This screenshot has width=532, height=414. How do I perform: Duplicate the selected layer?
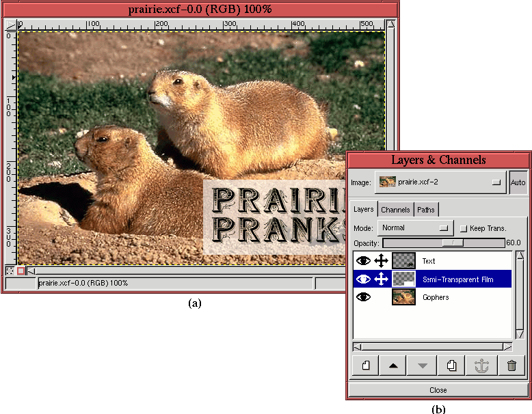pos(451,365)
